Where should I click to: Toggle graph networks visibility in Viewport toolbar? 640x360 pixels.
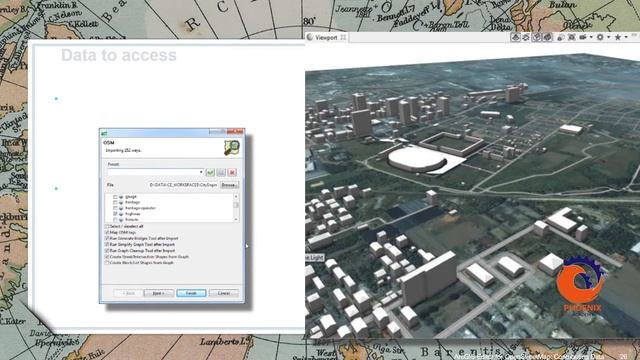[526, 37]
